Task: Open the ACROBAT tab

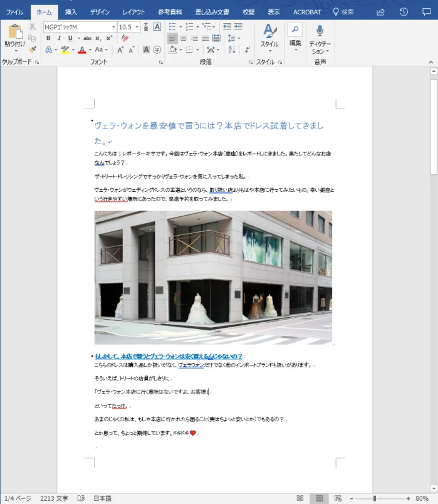Action: point(307,12)
